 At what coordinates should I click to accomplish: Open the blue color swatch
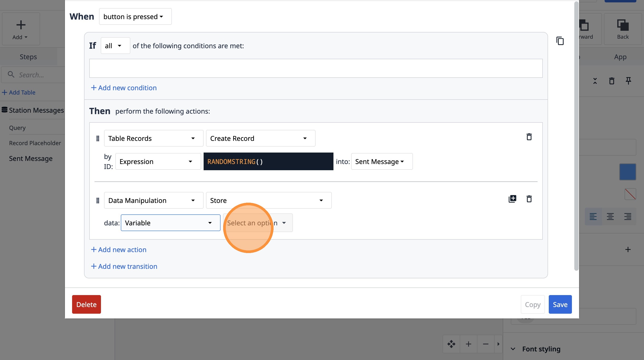628,172
